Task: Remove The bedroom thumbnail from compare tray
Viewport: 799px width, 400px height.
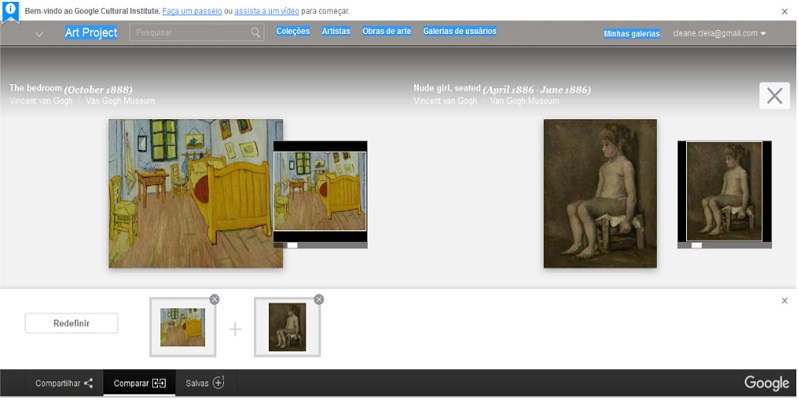Action: pos(214,299)
